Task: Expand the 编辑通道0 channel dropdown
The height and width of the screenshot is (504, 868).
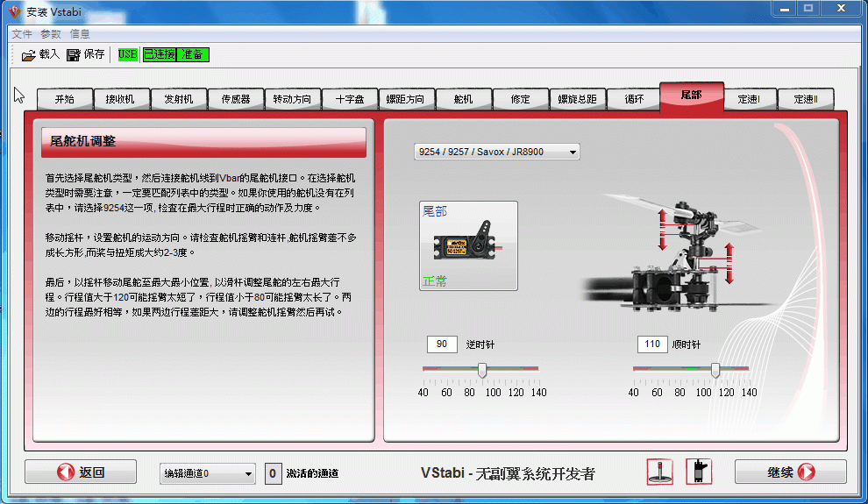Action: pyautogui.click(x=208, y=473)
